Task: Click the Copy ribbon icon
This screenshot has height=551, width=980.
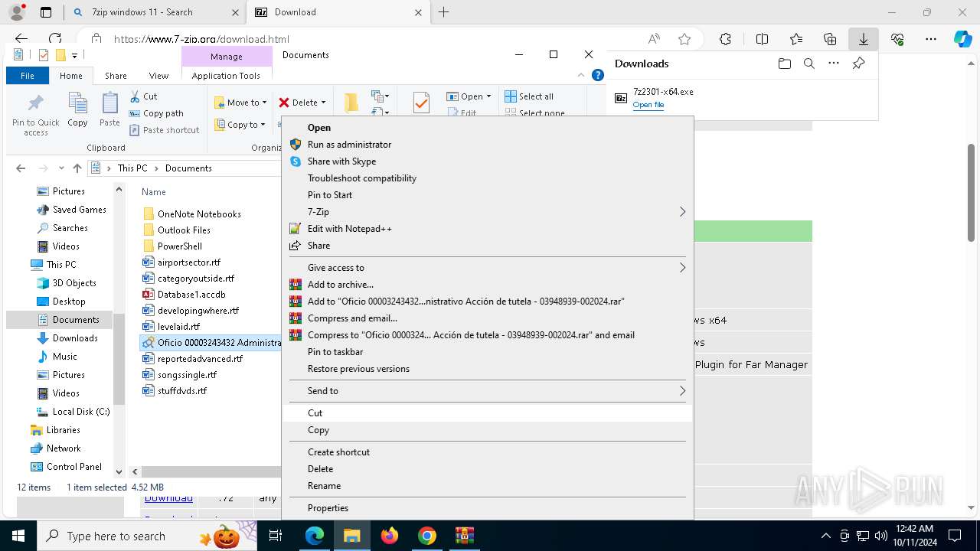Action: [77, 109]
